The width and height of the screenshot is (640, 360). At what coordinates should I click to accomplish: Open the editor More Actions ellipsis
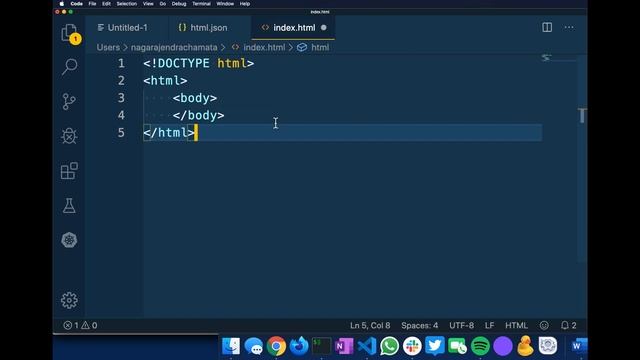[x=569, y=27]
